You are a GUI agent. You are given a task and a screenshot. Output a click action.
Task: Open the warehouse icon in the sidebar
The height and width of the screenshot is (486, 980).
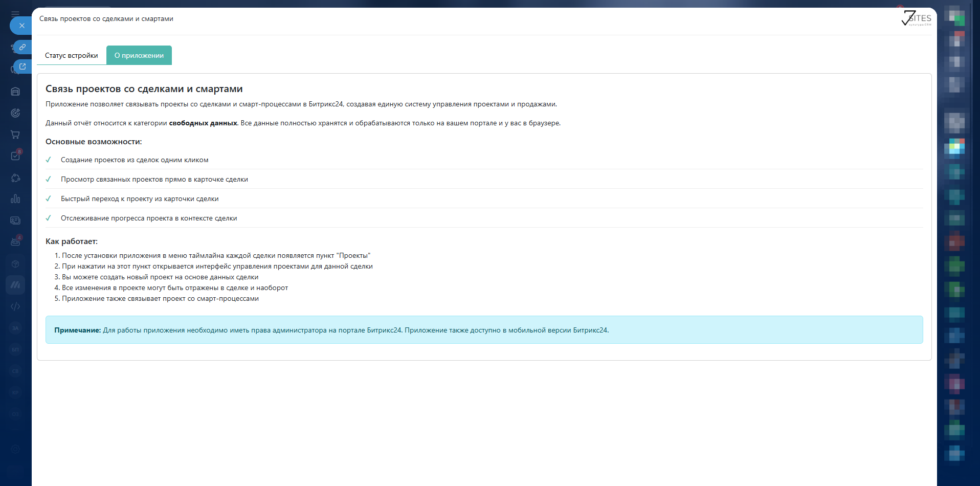pos(15,92)
